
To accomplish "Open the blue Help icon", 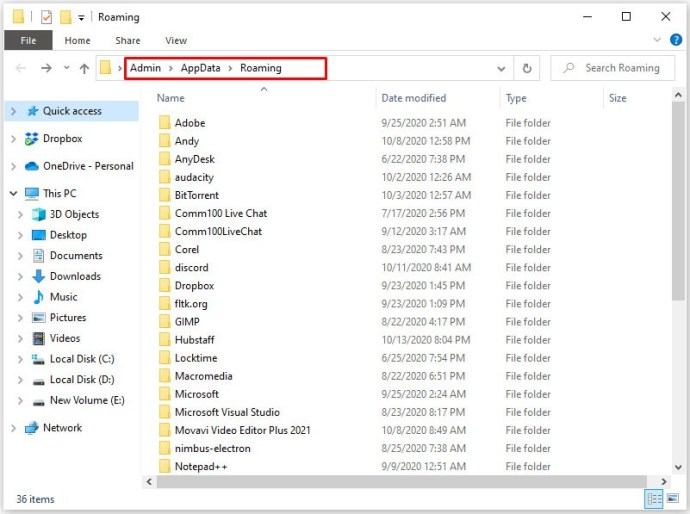I will click(676, 40).
